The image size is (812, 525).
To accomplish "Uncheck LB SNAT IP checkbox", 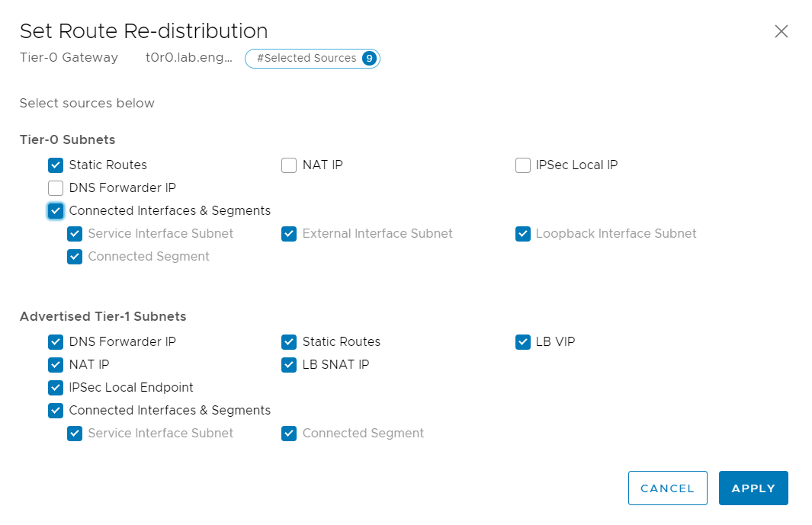I will point(289,365).
